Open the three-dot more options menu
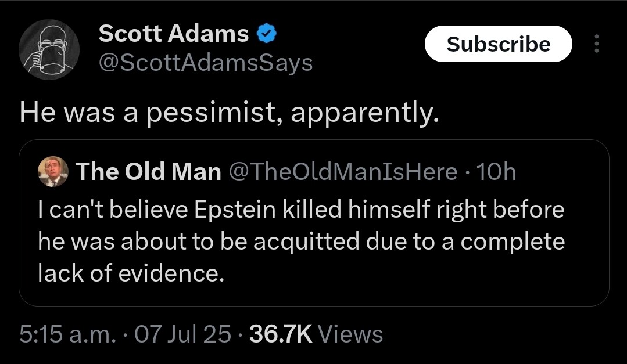The height and width of the screenshot is (364, 627). (x=596, y=44)
